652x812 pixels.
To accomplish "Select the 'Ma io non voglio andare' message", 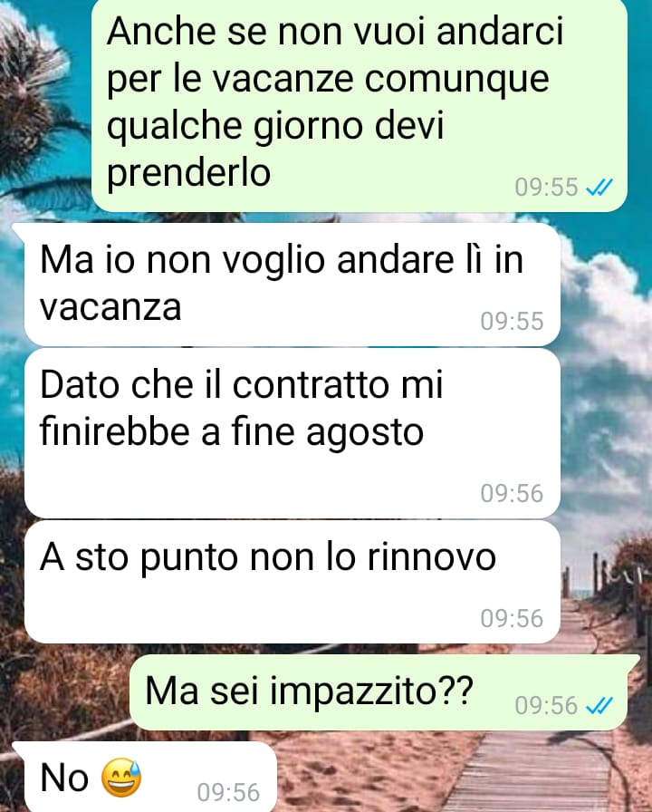I will [x=292, y=285].
